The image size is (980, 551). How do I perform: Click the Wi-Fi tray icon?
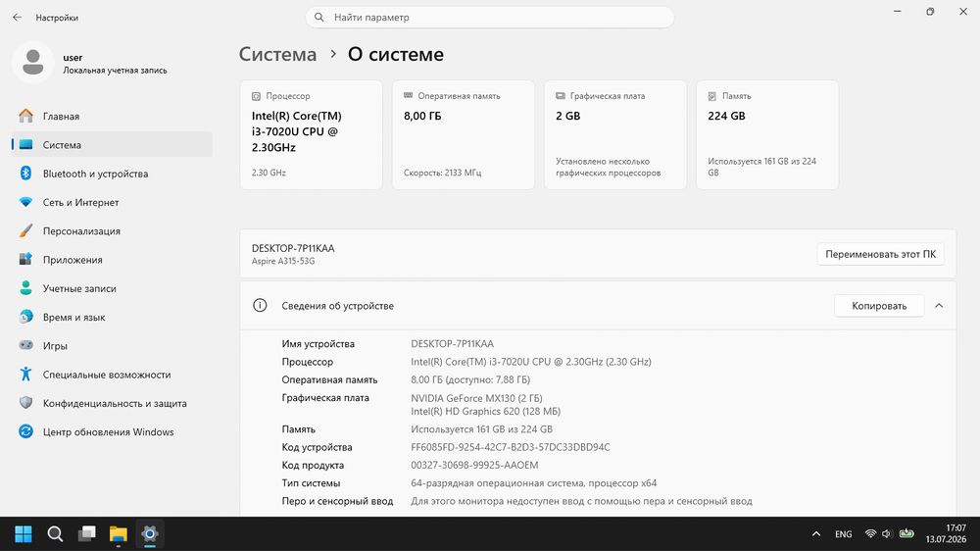[x=870, y=533]
